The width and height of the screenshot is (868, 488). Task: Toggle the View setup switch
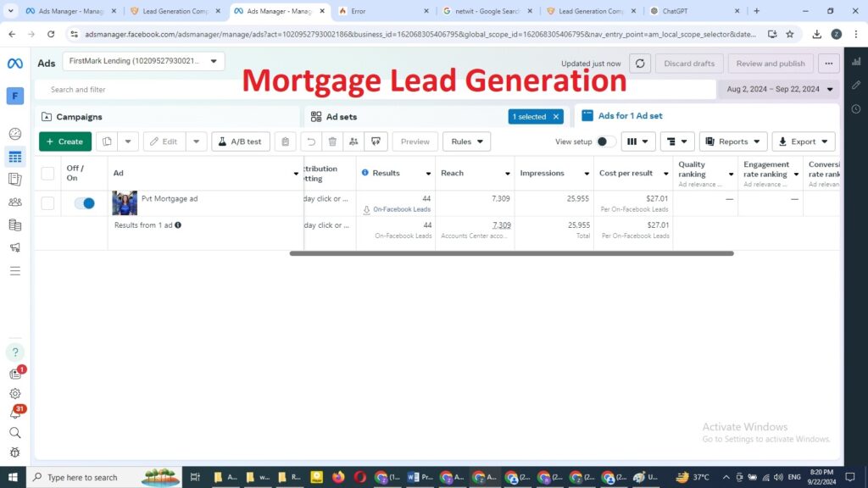tap(605, 141)
